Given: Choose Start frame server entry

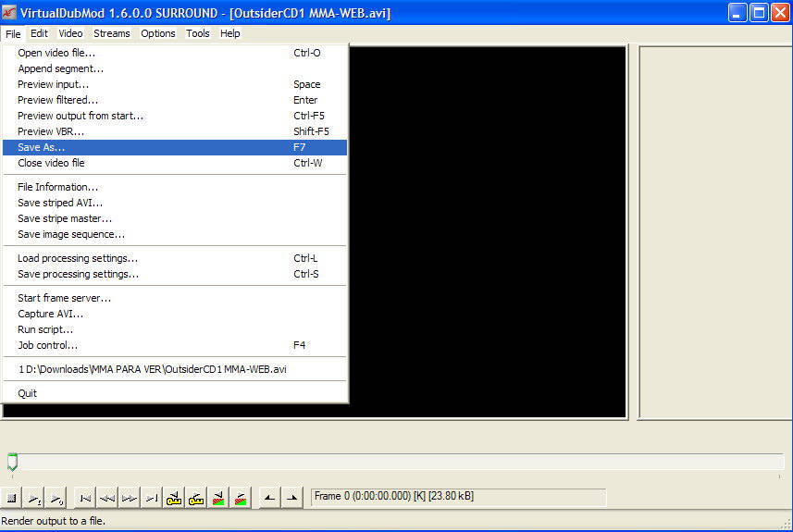Looking at the screenshot, I should click(x=175, y=298).
